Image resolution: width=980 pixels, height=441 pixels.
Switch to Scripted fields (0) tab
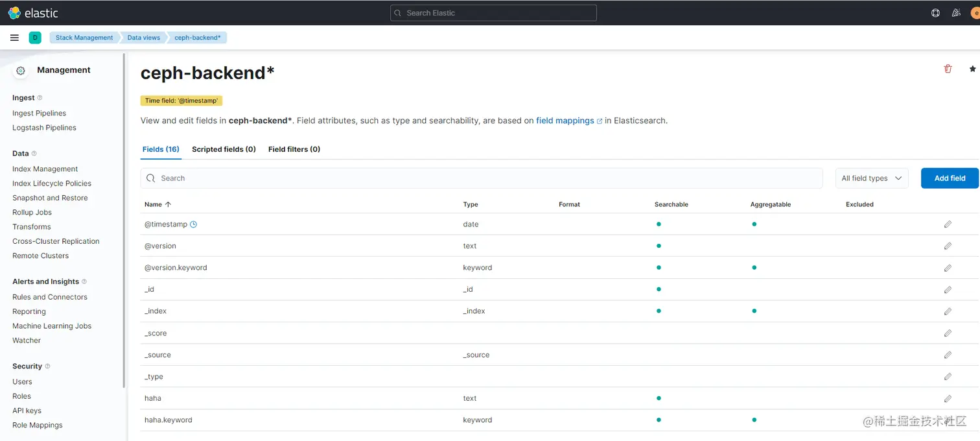224,149
